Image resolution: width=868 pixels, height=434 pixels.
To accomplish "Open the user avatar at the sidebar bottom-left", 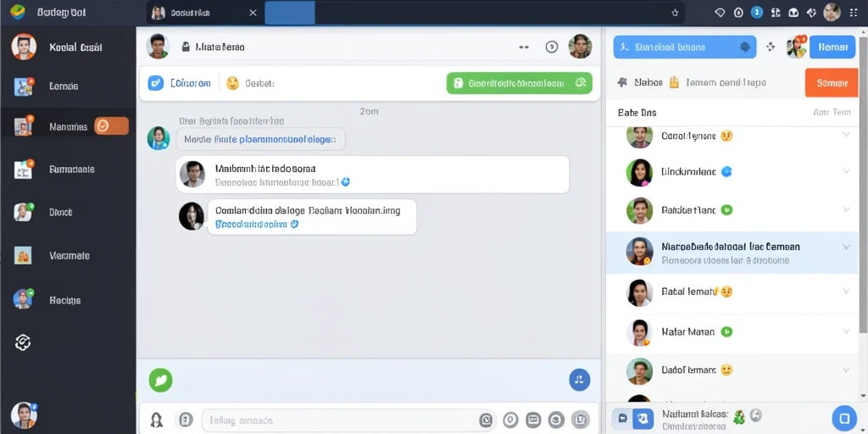I will pyautogui.click(x=23, y=415).
